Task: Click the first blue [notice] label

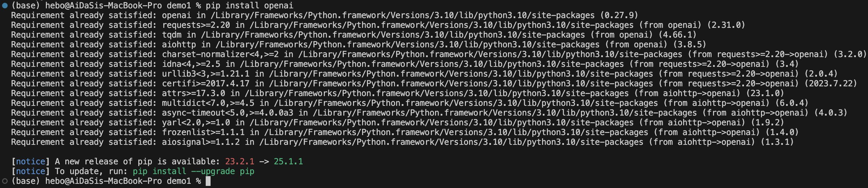Action: (x=31, y=162)
